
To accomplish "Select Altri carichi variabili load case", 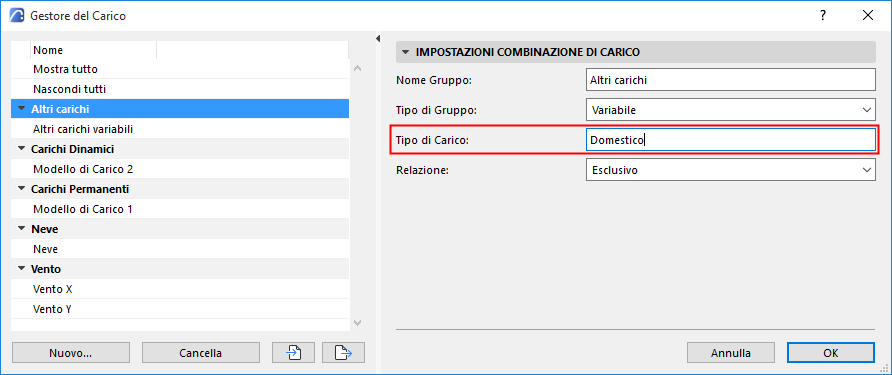I will click(180, 129).
